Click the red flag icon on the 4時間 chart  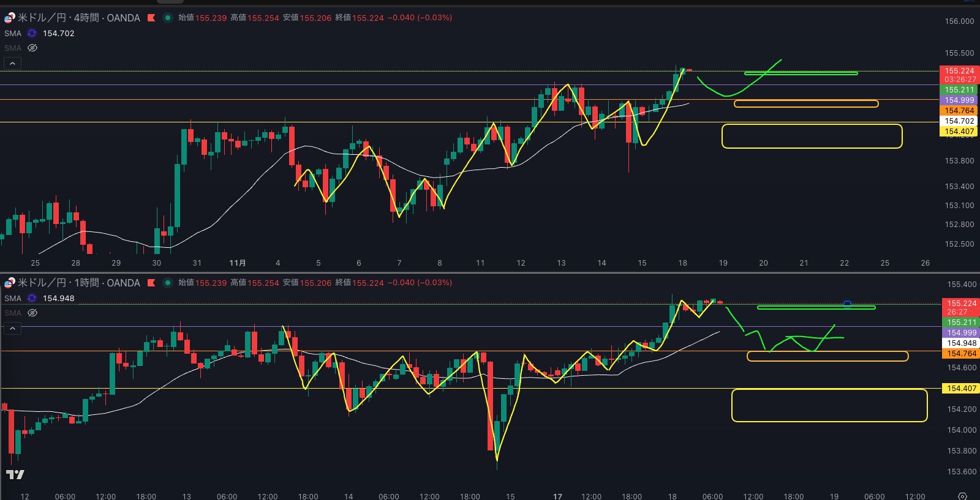pos(151,18)
